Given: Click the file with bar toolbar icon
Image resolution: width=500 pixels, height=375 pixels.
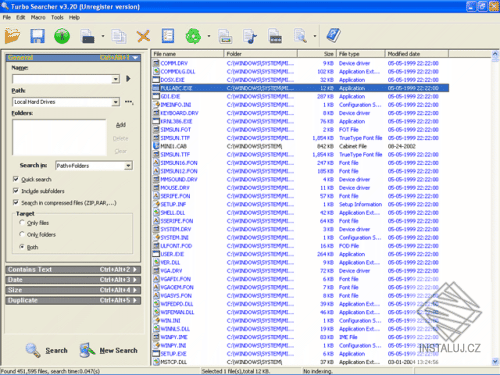Looking at the screenshot, I should (275, 36).
